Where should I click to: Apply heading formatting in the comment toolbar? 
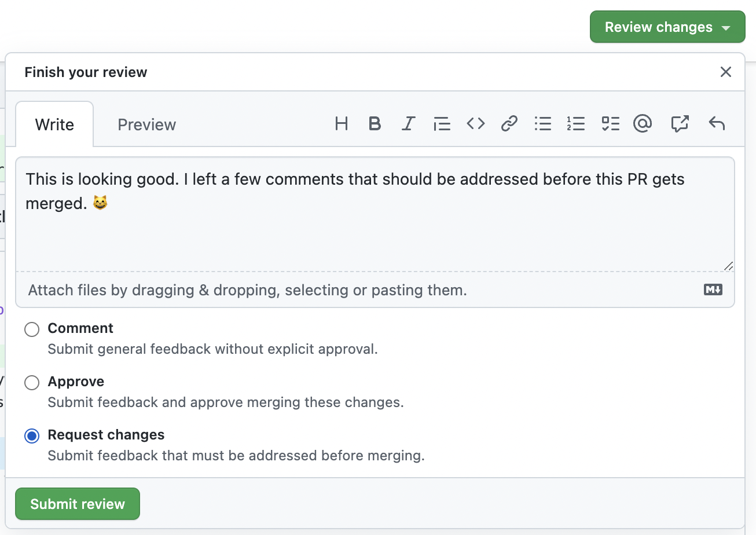point(342,123)
